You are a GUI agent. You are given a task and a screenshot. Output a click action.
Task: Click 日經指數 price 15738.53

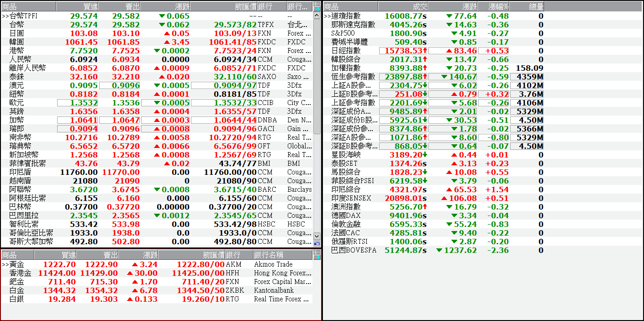(404, 51)
